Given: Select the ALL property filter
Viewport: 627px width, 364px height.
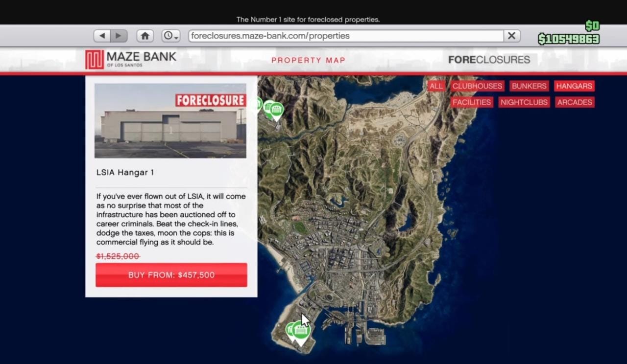Looking at the screenshot, I should [x=436, y=86].
